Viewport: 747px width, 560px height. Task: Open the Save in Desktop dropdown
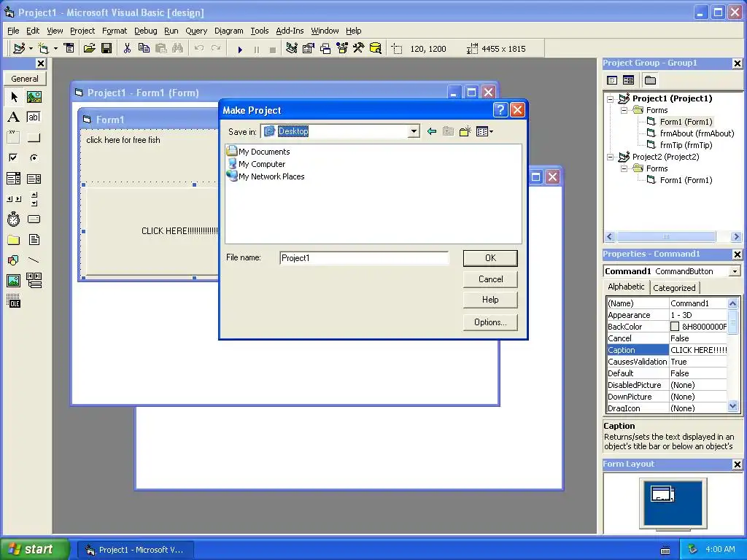pyautogui.click(x=414, y=131)
